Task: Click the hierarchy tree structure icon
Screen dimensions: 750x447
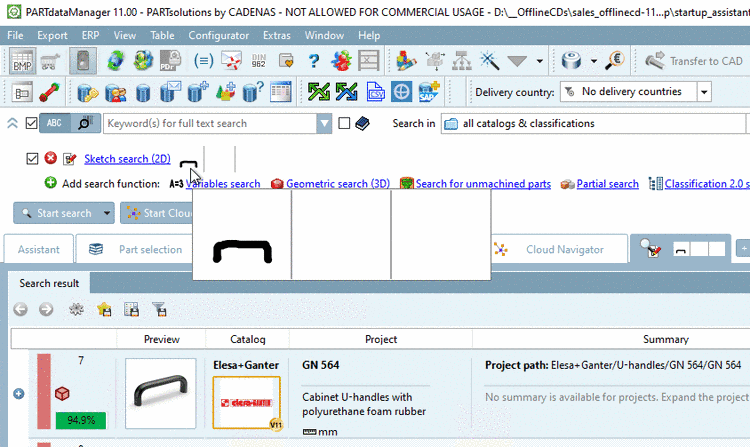Action: click(462, 61)
